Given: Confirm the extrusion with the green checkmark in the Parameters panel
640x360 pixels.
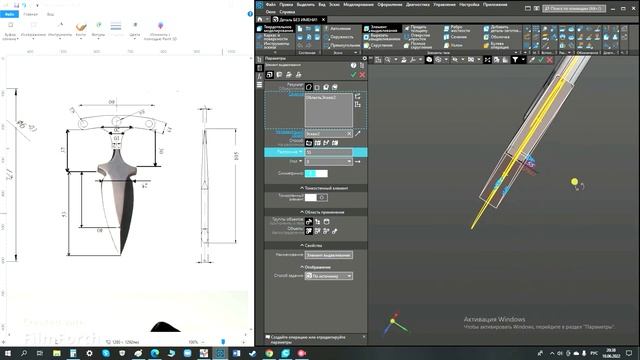Looking at the screenshot, I should [x=353, y=75].
